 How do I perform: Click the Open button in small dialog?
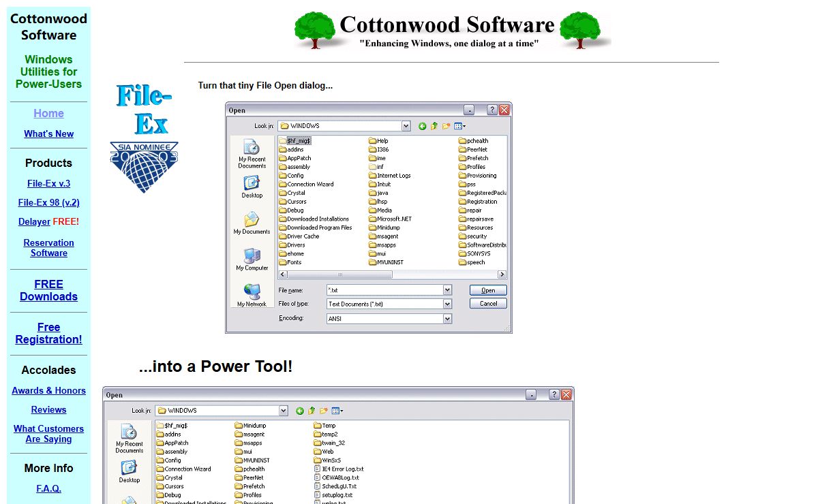coord(488,290)
